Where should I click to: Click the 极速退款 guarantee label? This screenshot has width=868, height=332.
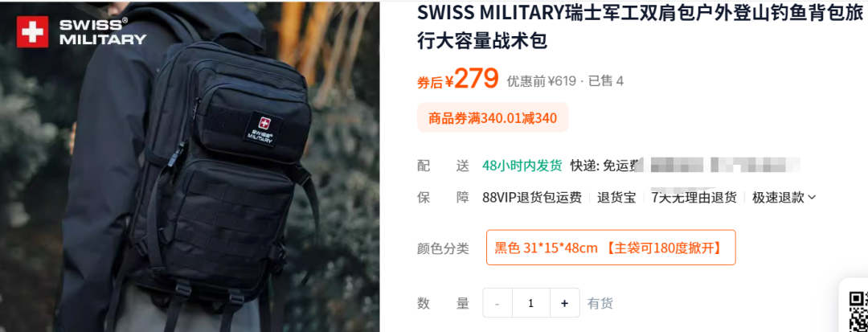(x=778, y=198)
